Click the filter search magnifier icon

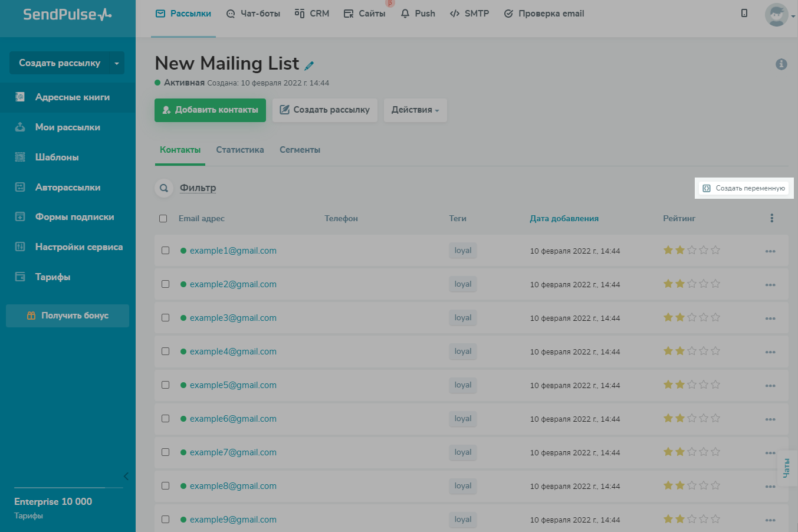[x=164, y=188]
